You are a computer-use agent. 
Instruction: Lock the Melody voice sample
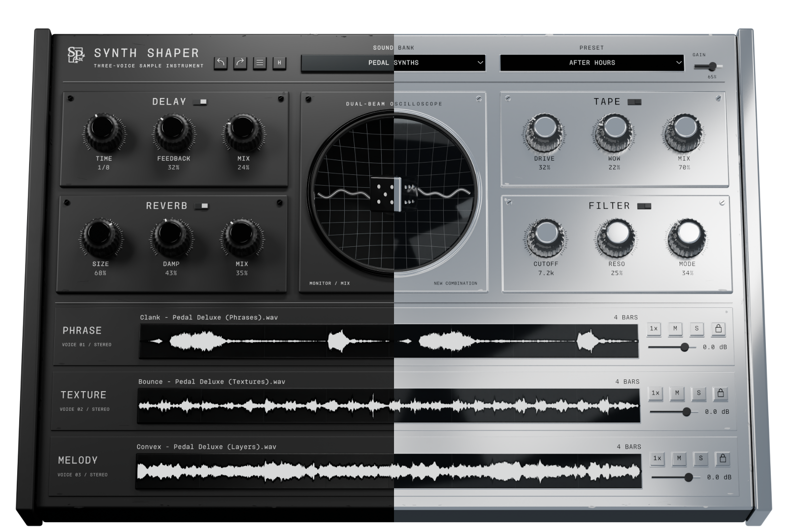point(722,459)
